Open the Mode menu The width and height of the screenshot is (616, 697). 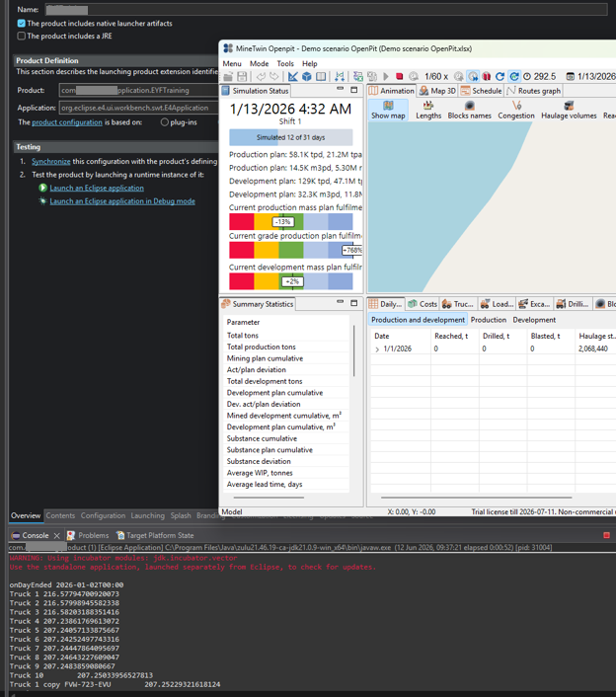click(x=259, y=63)
